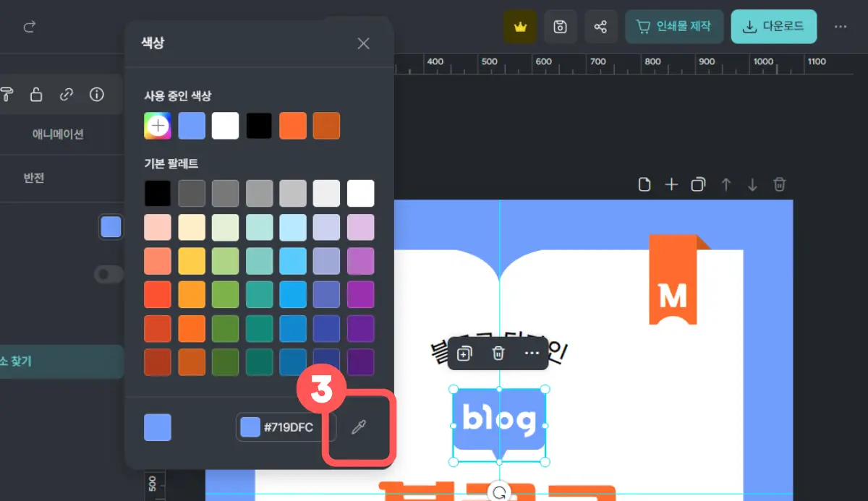Select the dark orange swatch in 사용 중인 색상
Image resolution: width=868 pixels, height=501 pixels.
point(326,126)
